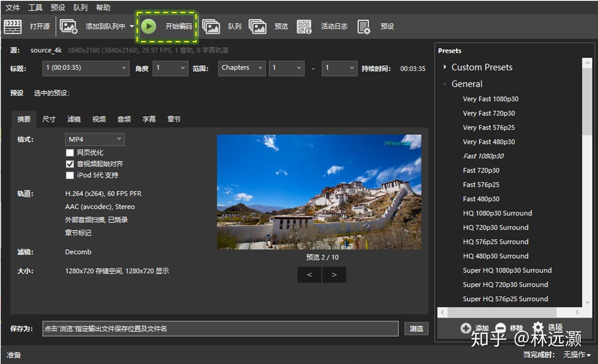Enable the Web Optimized (网页优化) checkbox
The width and height of the screenshot is (598, 364).
click(70, 153)
